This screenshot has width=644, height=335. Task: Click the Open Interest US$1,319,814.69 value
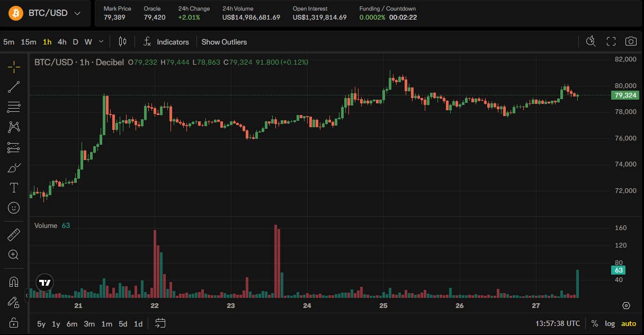pyautogui.click(x=319, y=17)
